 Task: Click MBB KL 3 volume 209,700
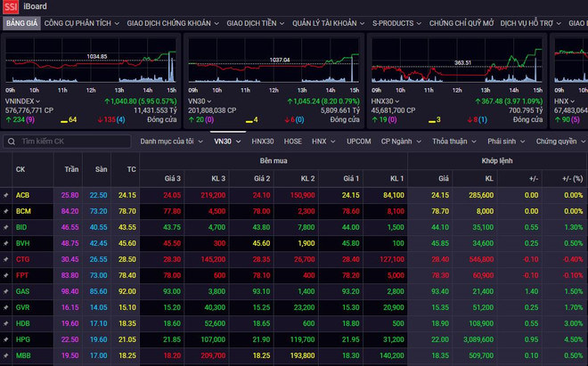click(x=213, y=355)
